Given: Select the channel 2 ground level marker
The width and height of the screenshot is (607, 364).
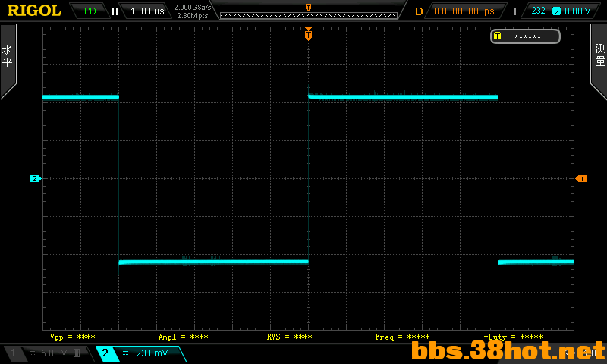Looking at the screenshot, I should 35,178.
